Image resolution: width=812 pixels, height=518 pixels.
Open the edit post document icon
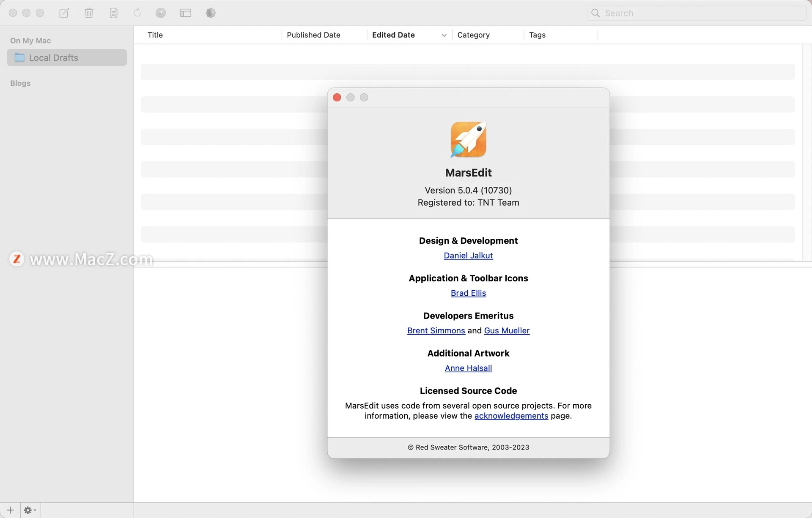(114, 13)
